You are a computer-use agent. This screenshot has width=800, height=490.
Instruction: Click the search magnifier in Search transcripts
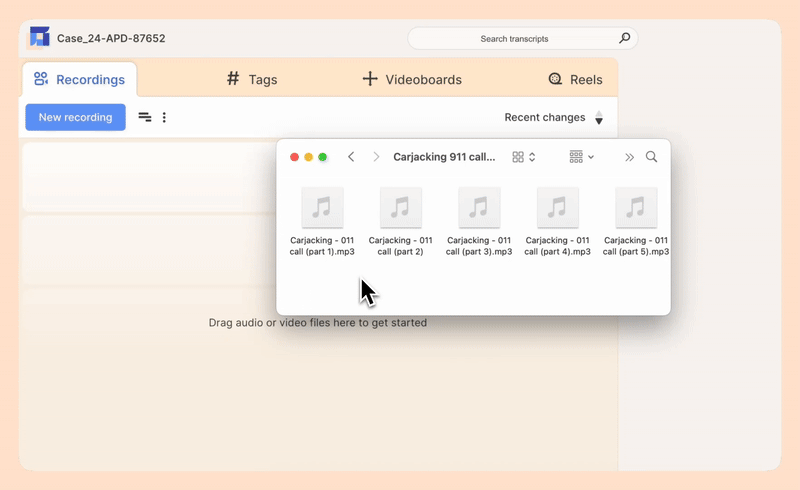pos(625,38)
